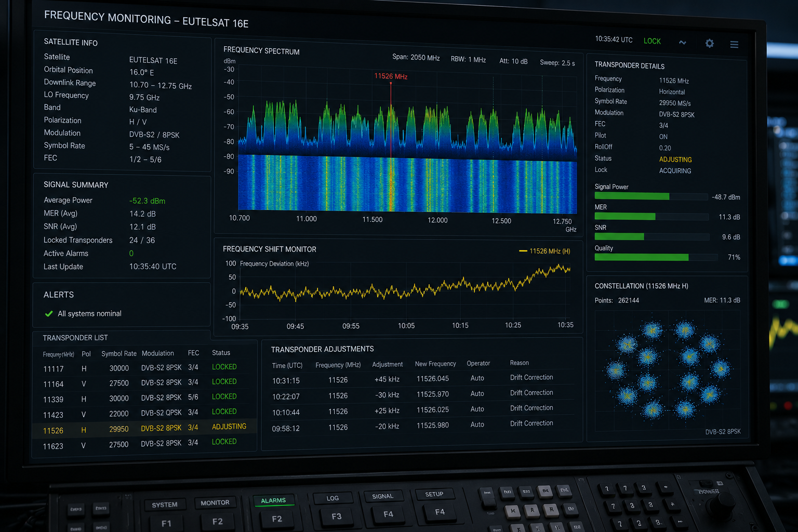
Task: Select the 11526 MHz (H) legend entry
Action: click(x=544, y=251)
